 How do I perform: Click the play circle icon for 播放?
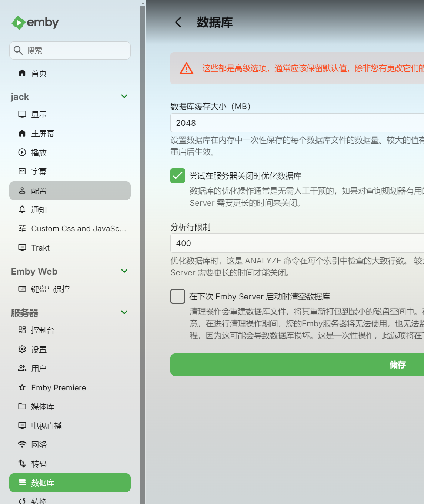tap(22, 152)
